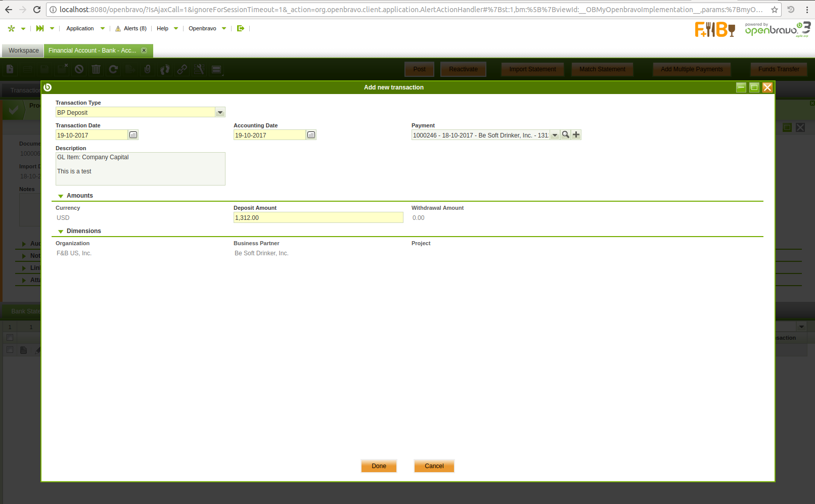Open the Openbravo user menu

[202, 28]
